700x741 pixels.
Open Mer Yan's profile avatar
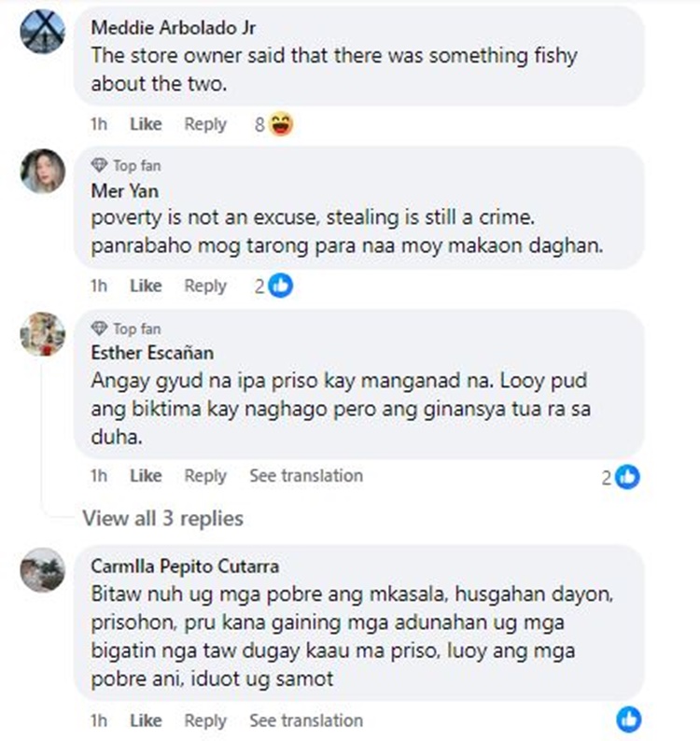(x=43, y=171)
